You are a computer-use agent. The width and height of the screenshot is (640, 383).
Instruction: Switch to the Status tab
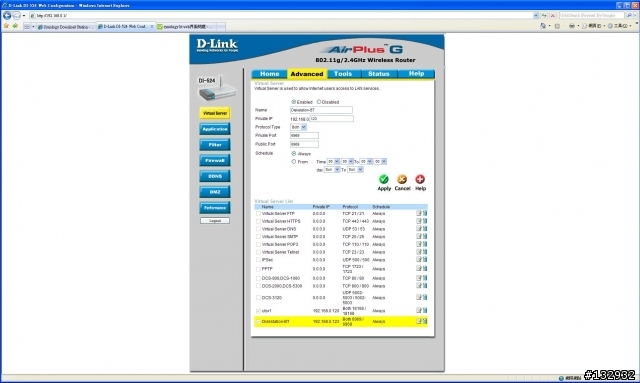[379, 74]
